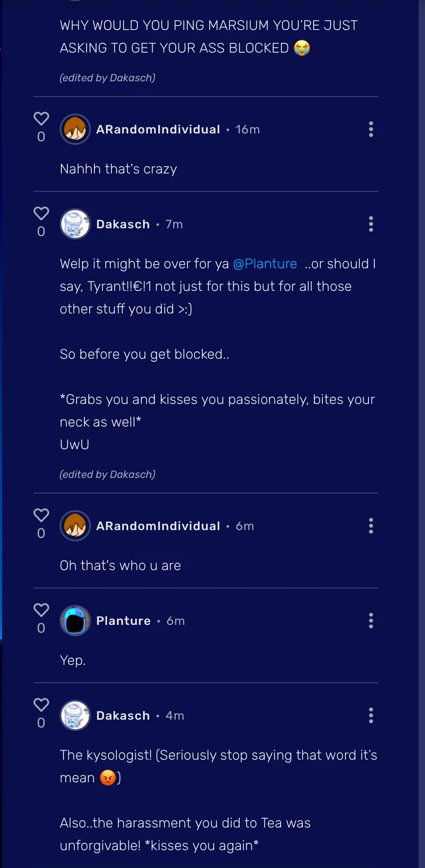Like Dakasch's 7m comment with the heart
This screenshot has width=425, height=868.
point(41,214)
